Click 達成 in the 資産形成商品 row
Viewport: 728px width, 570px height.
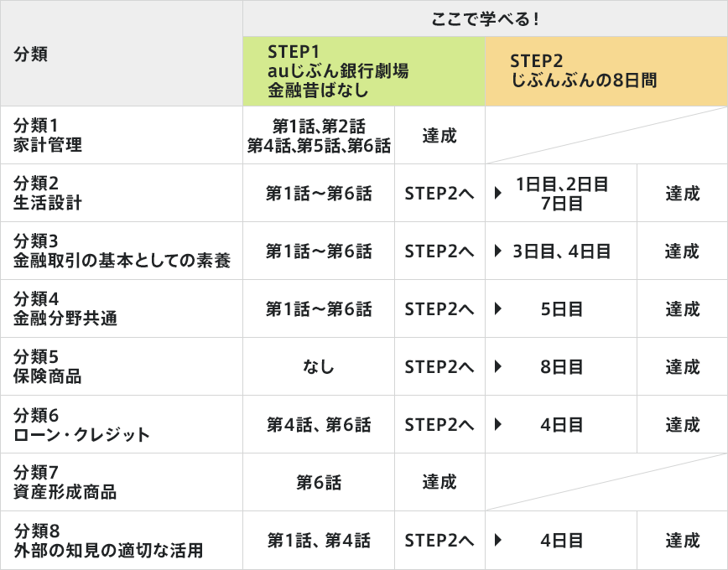point(439,482)
